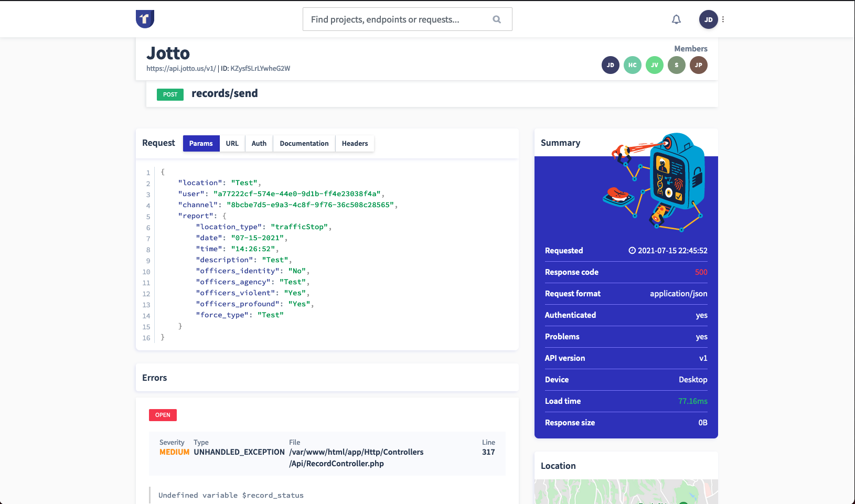Click the clock icon beside Requested time
The width and height of the screenshot is (855, 504).
pos(632,251)
